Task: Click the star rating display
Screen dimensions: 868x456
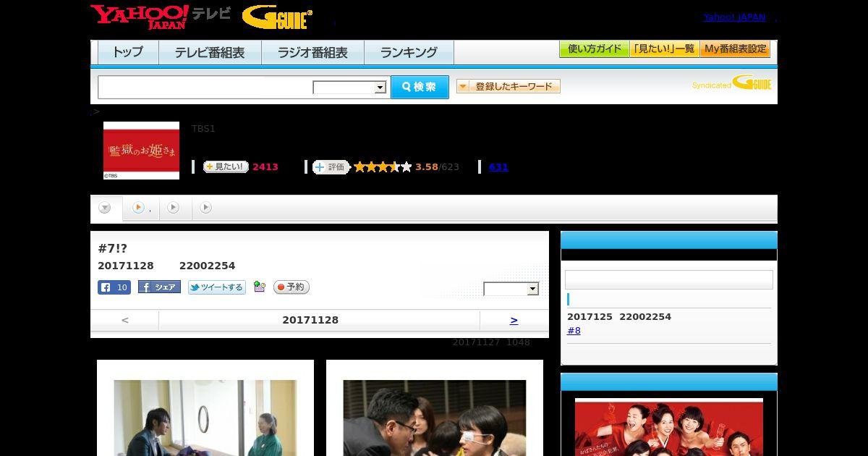Action: pyautogui.click(x=383, y=167)
